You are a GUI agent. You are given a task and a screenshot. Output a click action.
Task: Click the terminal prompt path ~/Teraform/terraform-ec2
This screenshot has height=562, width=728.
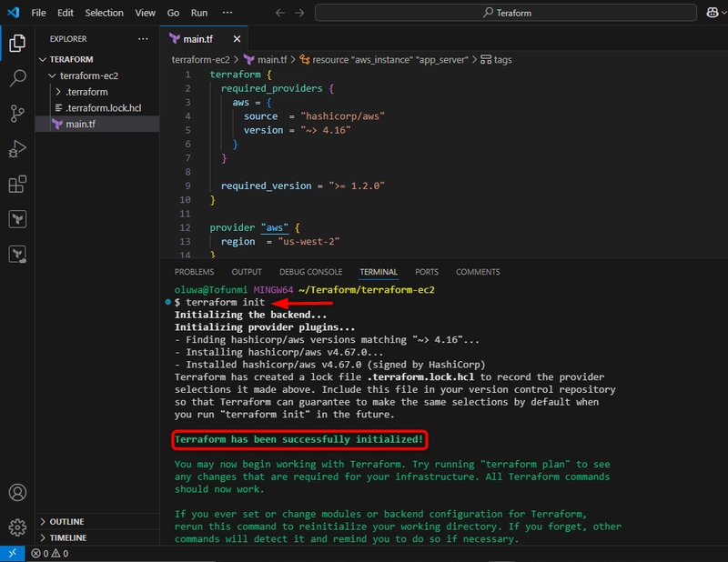click(367, 290)
